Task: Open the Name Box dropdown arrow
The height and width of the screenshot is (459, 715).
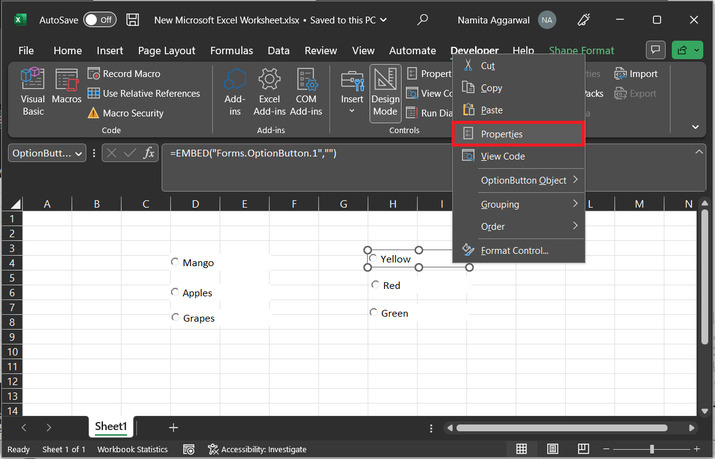Action: (x=81, y=153)
